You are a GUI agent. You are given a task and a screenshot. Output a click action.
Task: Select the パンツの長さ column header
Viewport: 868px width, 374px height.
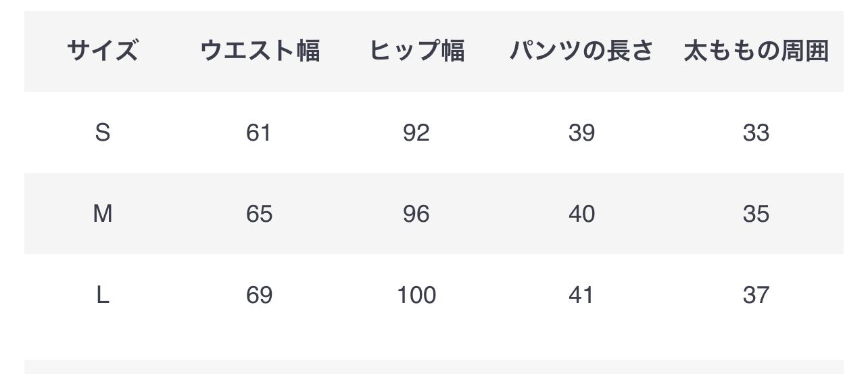click(x=581, y=51)
